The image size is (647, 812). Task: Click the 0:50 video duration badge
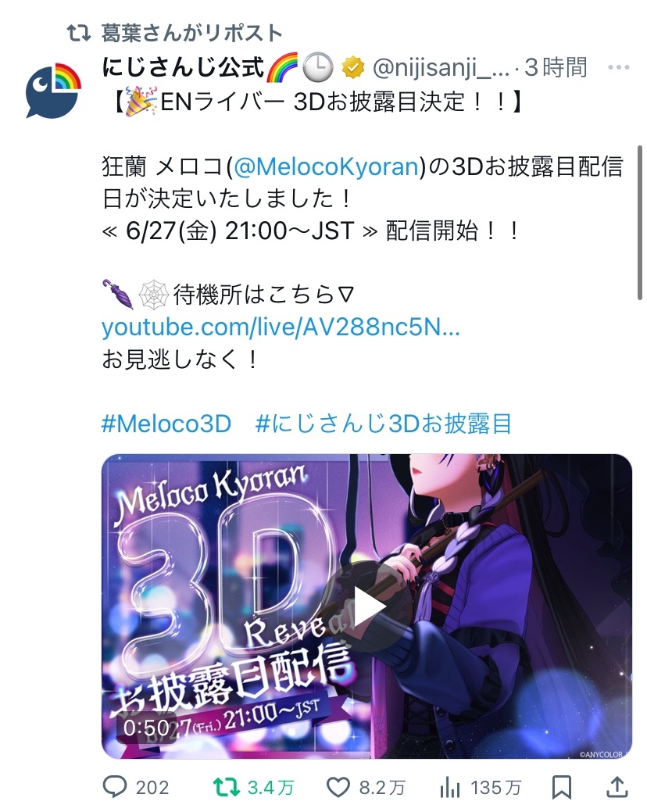point(147,728)
